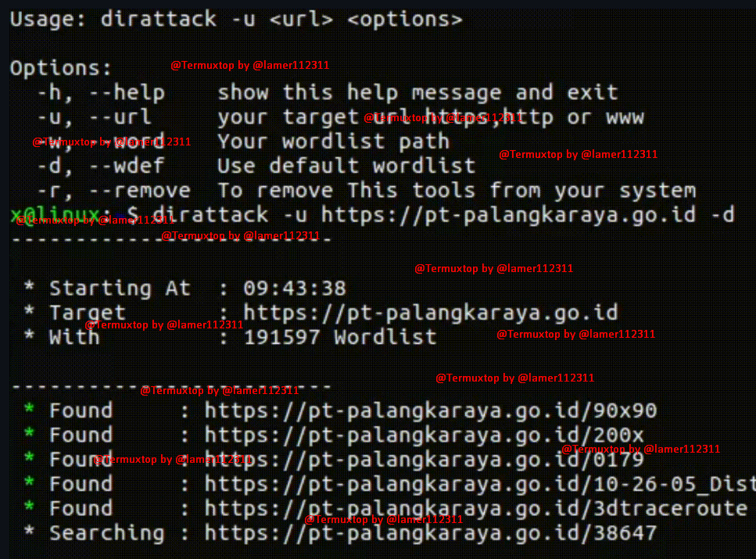Open found URL ending in '/90x90'
Viewport: 756px width, 559px height.
[x=431, y=411]
